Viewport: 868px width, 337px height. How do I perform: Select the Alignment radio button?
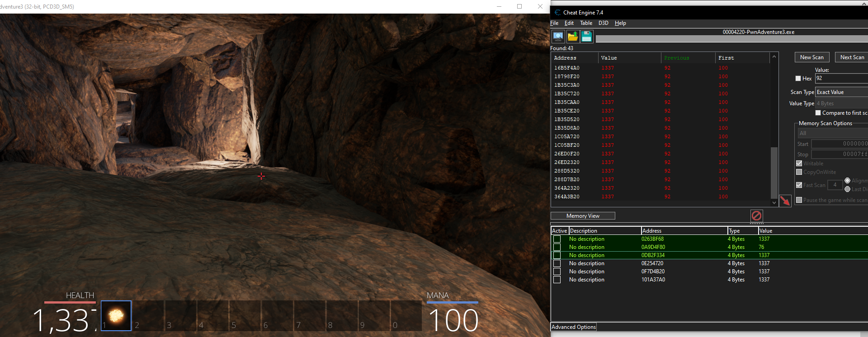coord(847,181)
